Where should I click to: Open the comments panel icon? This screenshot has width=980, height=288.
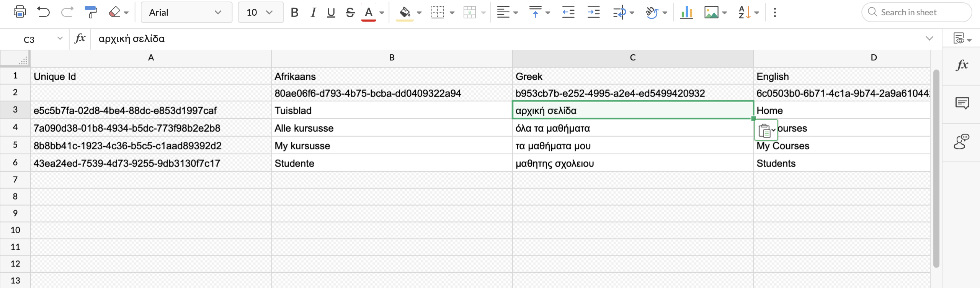point(962,103)
